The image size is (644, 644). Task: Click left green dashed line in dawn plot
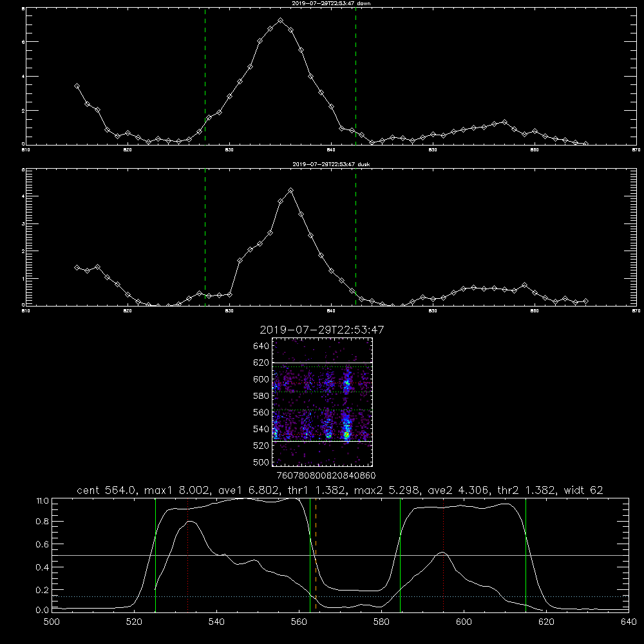(205, 76)
